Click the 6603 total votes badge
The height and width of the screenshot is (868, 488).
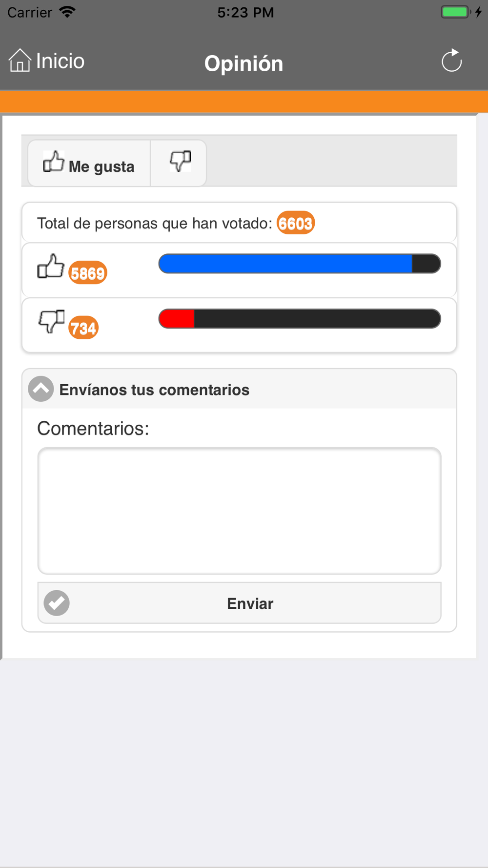tap(296, 223)
